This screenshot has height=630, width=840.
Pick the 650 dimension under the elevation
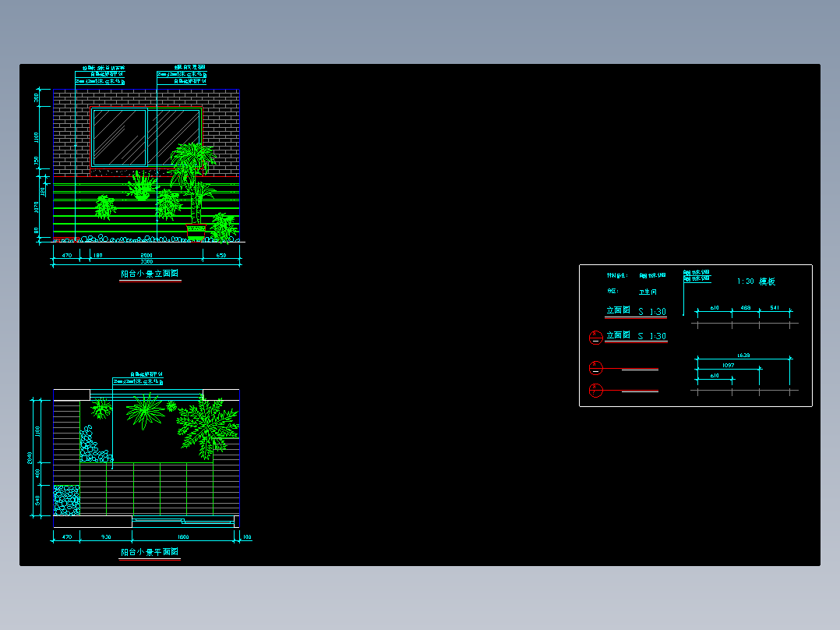(221, 255)
